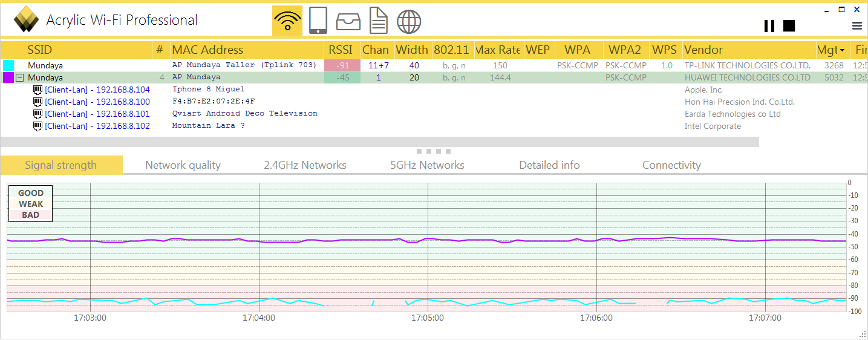This screenshot has width=868, height=340.
Task: Click the panel splitter grip dots
Action: click(x=434, y=151)
